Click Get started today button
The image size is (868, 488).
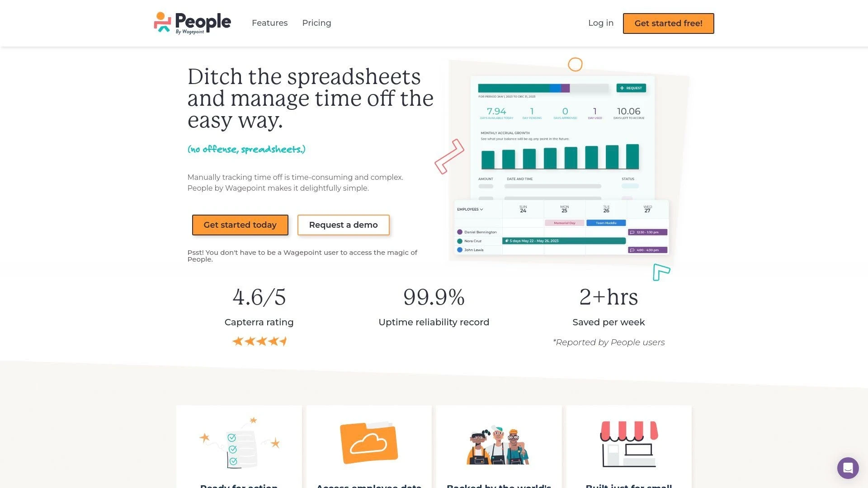(x=240, y=225)
